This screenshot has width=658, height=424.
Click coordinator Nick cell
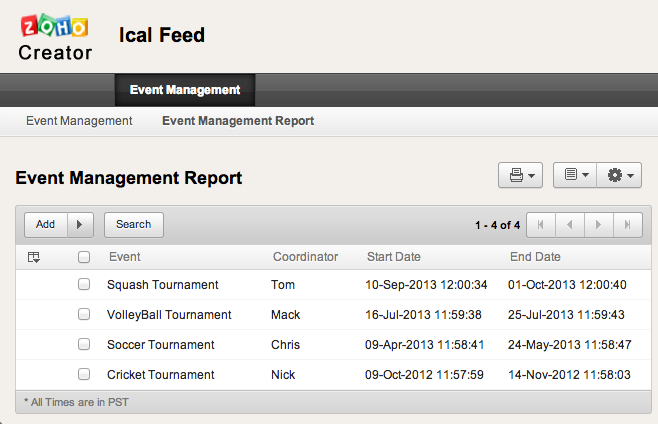pyautogui.click(x=283, y=375)
